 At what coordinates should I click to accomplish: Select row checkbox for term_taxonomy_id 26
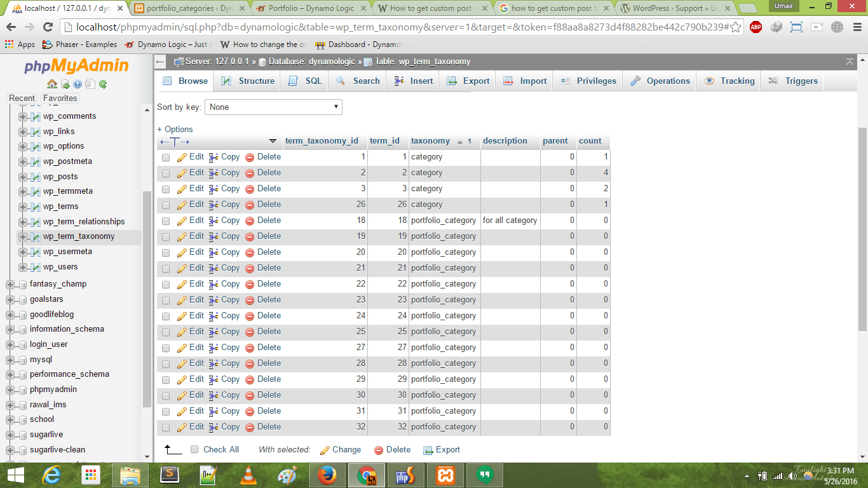pyautogui.click(x=166, y=205)
